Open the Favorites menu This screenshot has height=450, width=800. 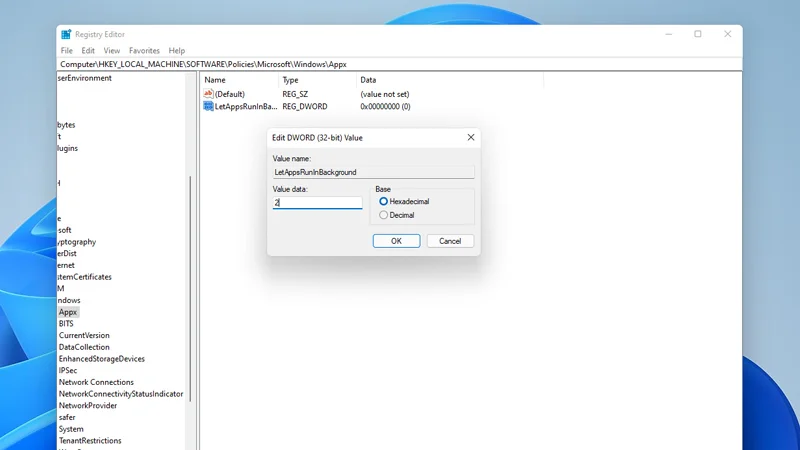point(144,51)
